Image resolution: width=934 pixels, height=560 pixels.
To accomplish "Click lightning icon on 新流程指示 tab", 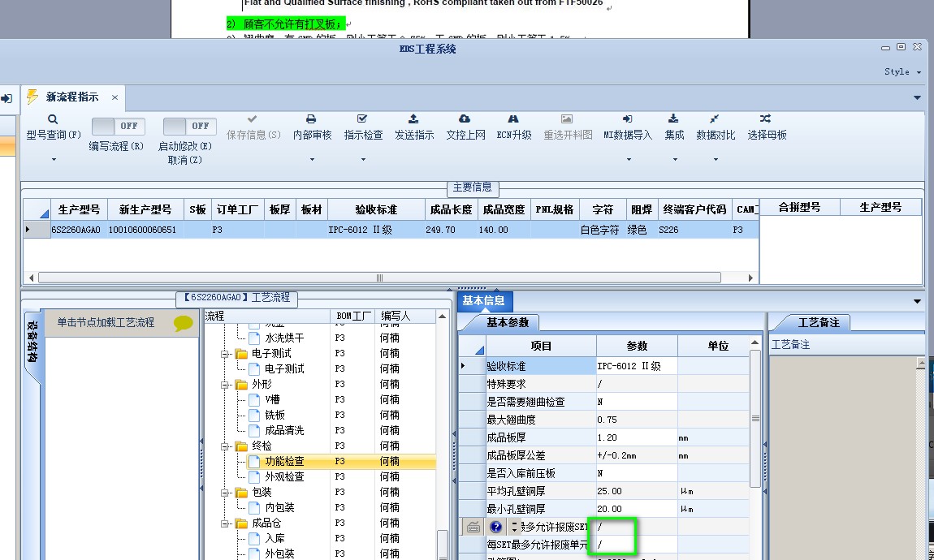I will [32, 97].
